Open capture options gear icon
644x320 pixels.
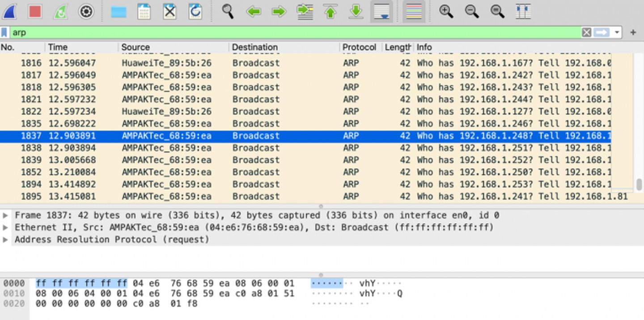pos(86,11)
